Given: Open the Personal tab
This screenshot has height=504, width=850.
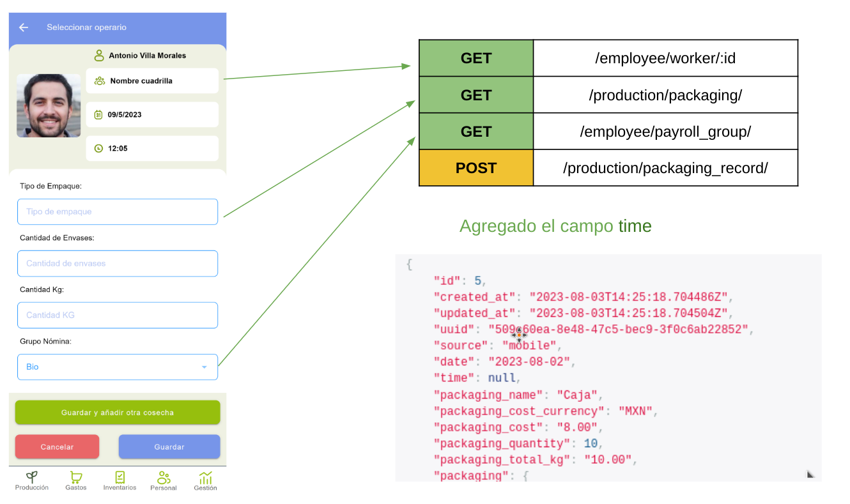Looking at the screenshot, I should pyautogui.click(x=164, y=480).
